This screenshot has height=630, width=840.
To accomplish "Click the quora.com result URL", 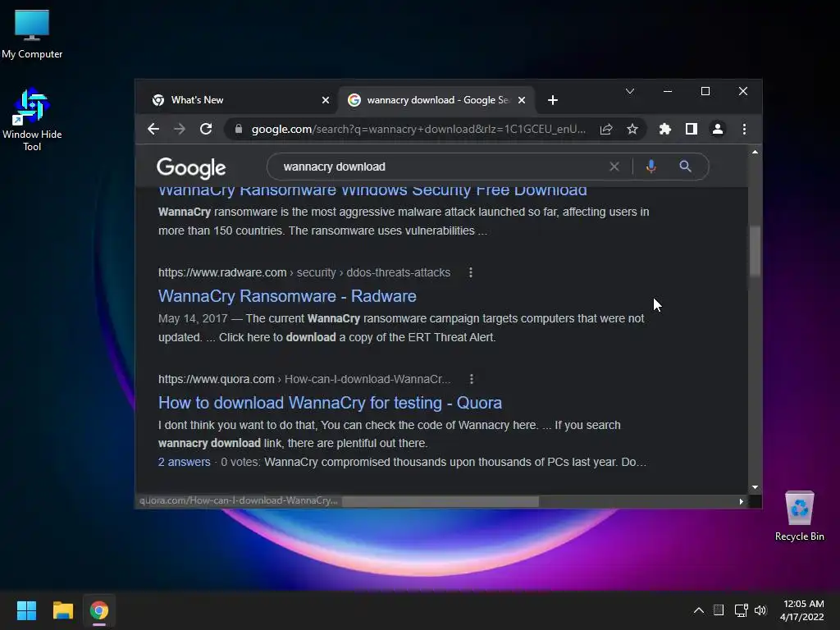I will click(x=304, y=379).
